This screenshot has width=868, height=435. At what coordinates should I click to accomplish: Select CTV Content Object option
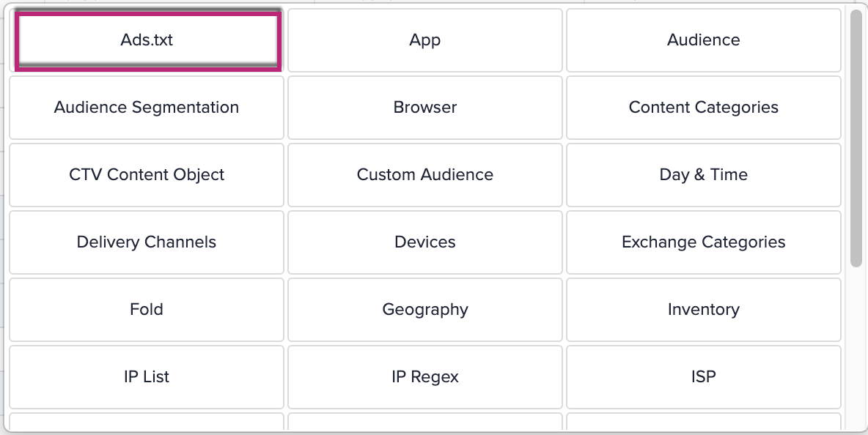pos(147,175)
